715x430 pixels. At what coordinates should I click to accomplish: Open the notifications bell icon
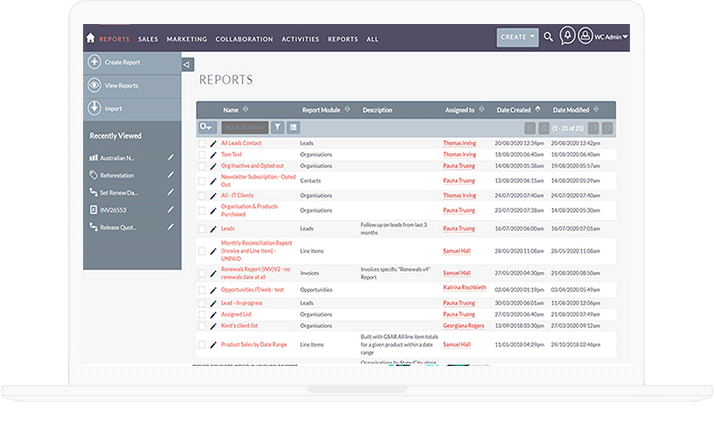pos(567,36)
